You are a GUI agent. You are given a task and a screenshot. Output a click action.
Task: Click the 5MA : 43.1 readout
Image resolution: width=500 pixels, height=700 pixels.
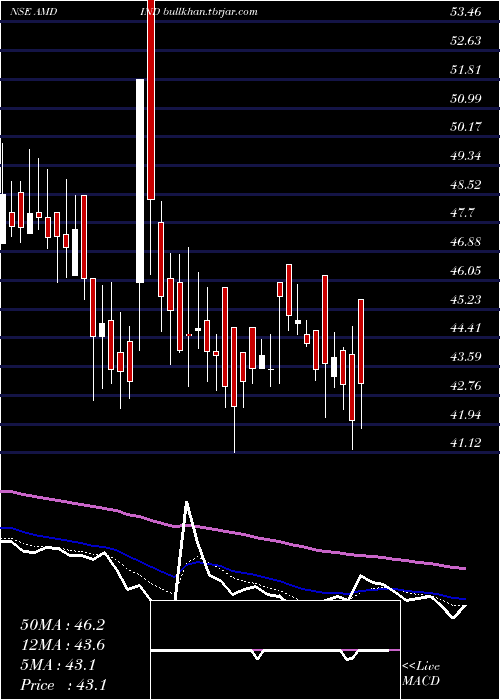(x=58, y=665)
